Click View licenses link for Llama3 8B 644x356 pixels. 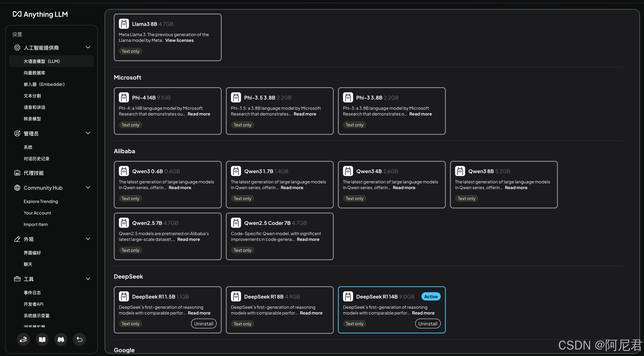click(x=179, y=40)
